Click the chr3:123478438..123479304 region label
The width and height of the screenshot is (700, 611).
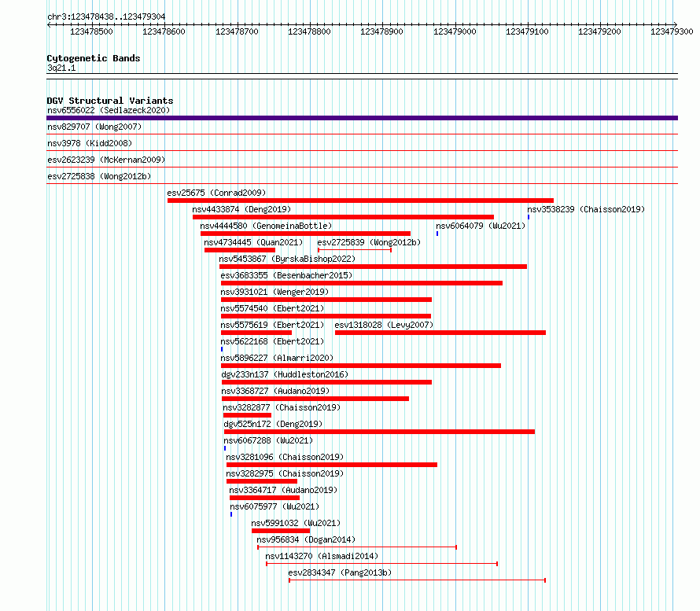[106, 17]
